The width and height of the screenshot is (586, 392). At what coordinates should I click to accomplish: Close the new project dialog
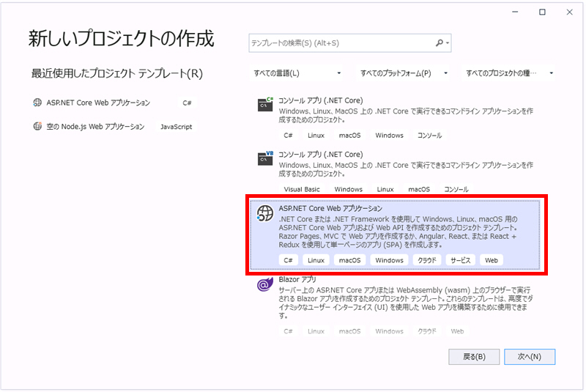point(570,12)
